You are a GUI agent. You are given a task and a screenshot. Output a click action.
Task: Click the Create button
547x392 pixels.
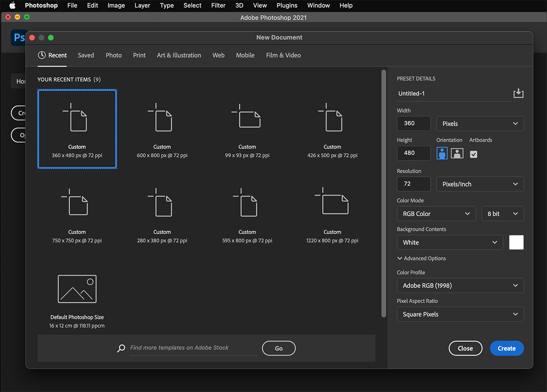tap(507, 348)
